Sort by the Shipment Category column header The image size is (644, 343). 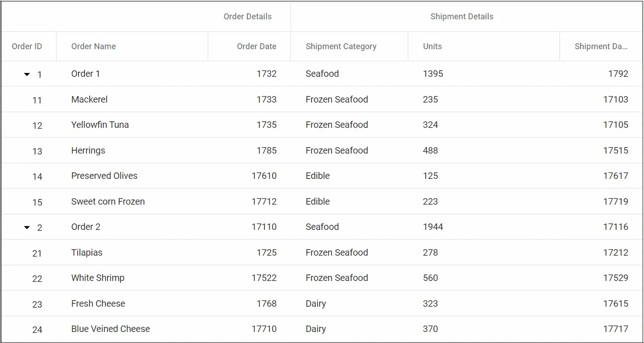click(341, 46)
